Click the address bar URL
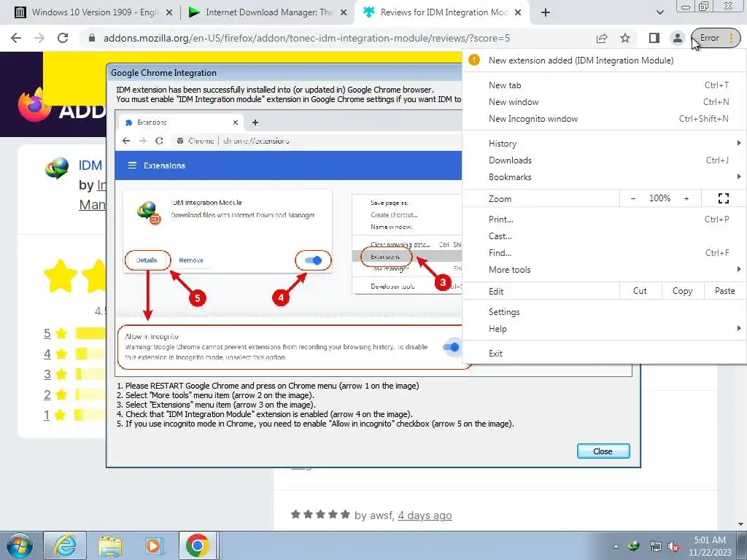This screenshot has width=747, height=560. (306, 38)
